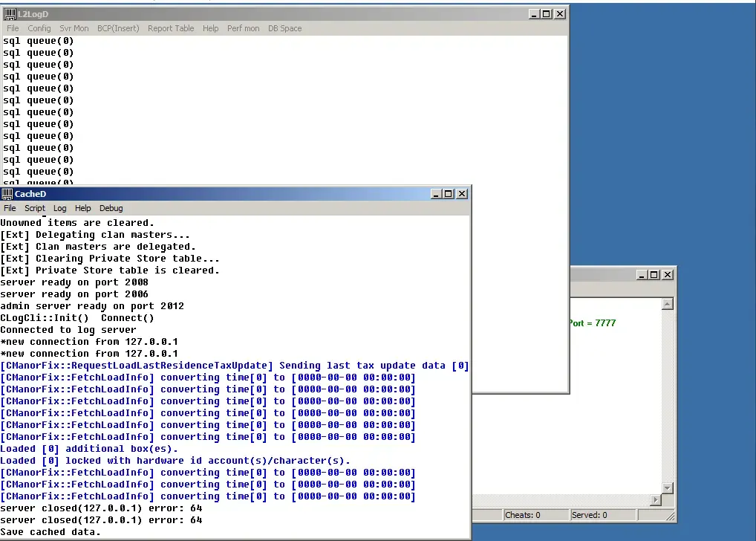
Task: Click the L2LogD window title icon
Action: pyautogui.click(x=10, y=14)
